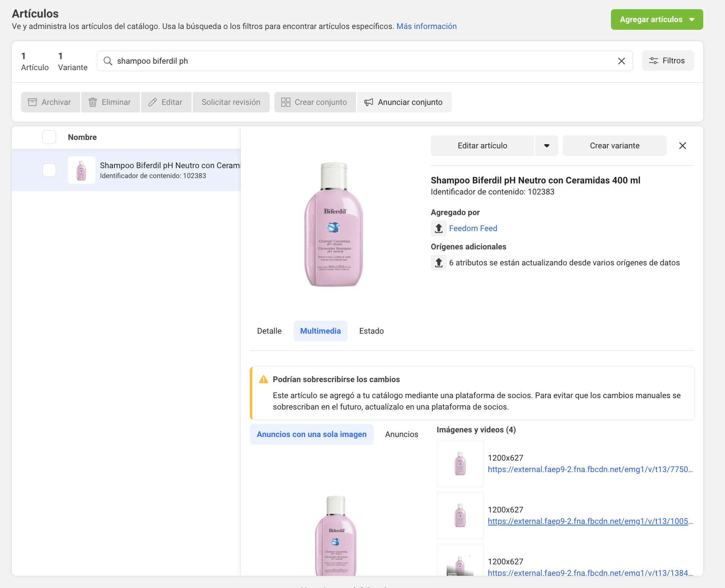Click Podrían sobrescribirse los cambios heading
This screenshot has height=588, width=725.
336,379
